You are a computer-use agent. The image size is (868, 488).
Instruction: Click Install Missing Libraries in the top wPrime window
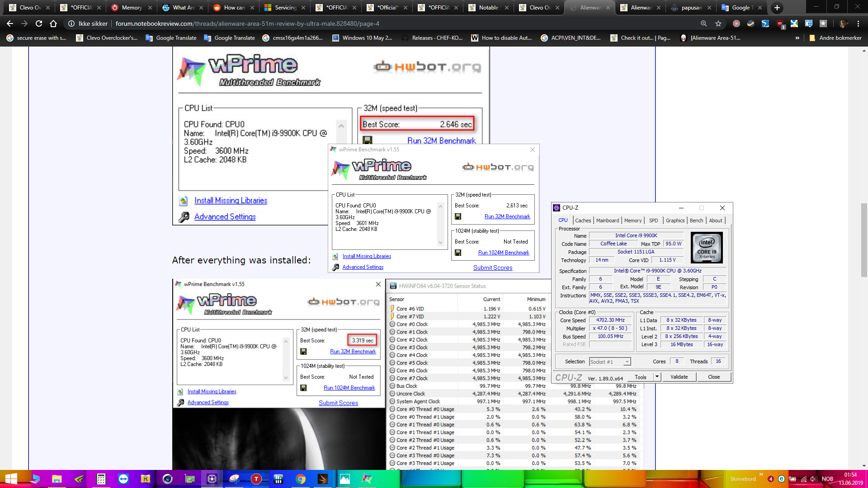coord(231,201)
